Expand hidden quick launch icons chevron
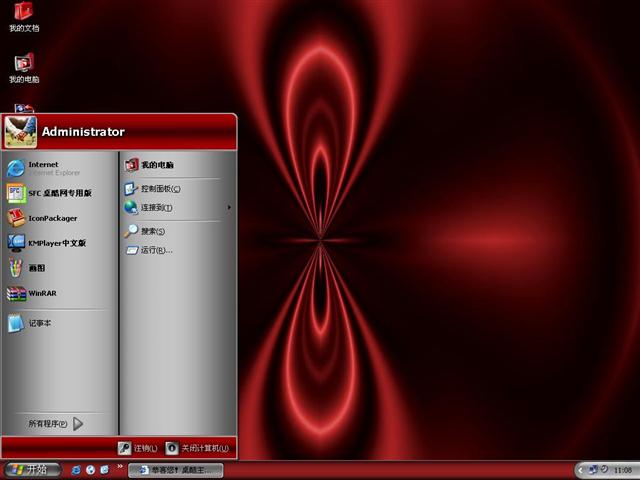 click(x=120, y=466)
